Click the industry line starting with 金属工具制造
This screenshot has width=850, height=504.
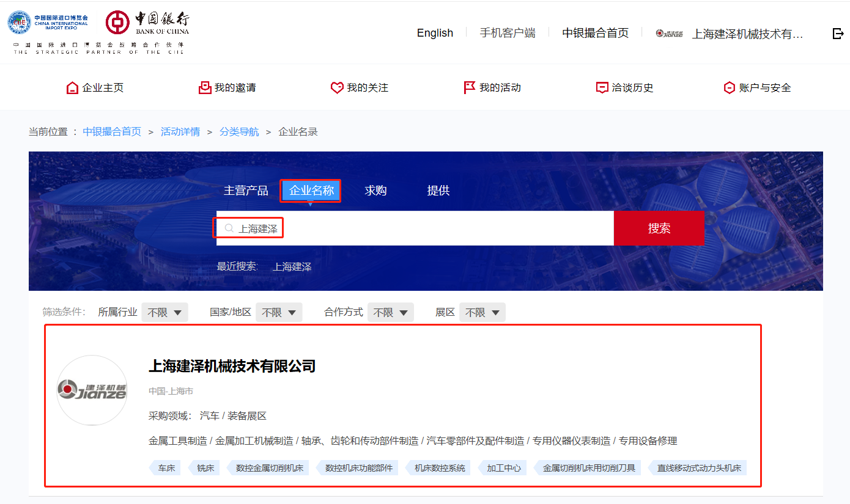(413, 441)
